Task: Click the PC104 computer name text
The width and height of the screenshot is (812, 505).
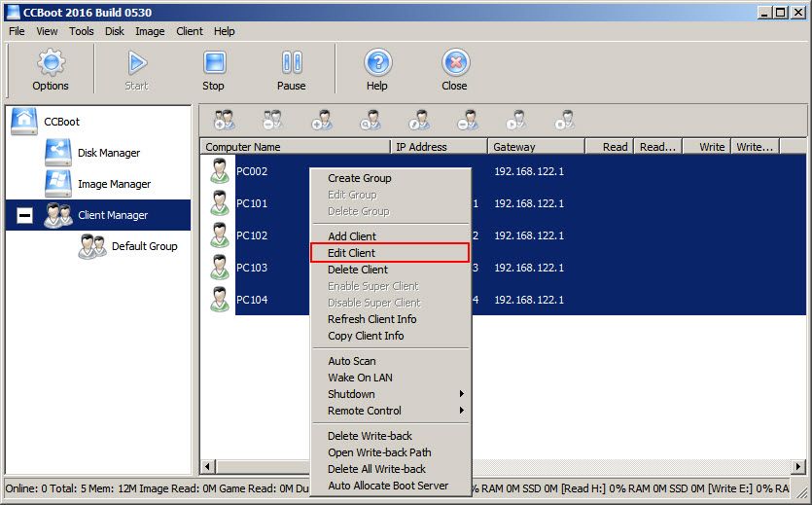Action: tap(252, 300)
